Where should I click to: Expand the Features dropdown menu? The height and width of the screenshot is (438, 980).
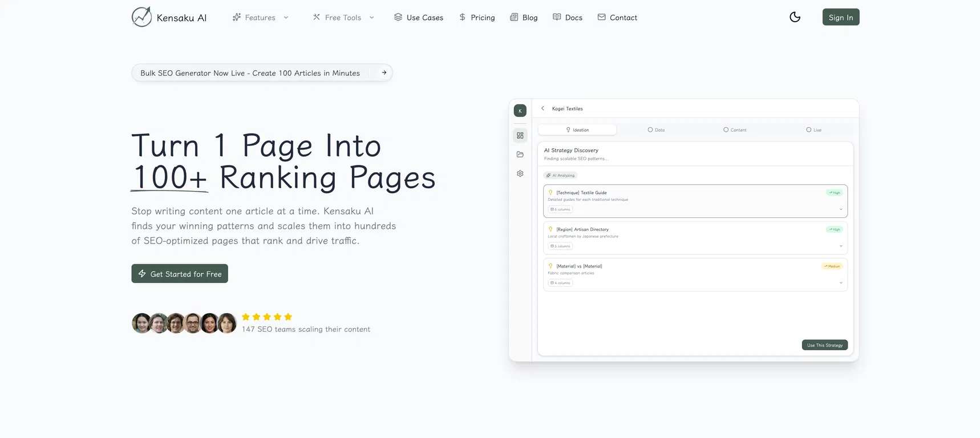[260, 18]
